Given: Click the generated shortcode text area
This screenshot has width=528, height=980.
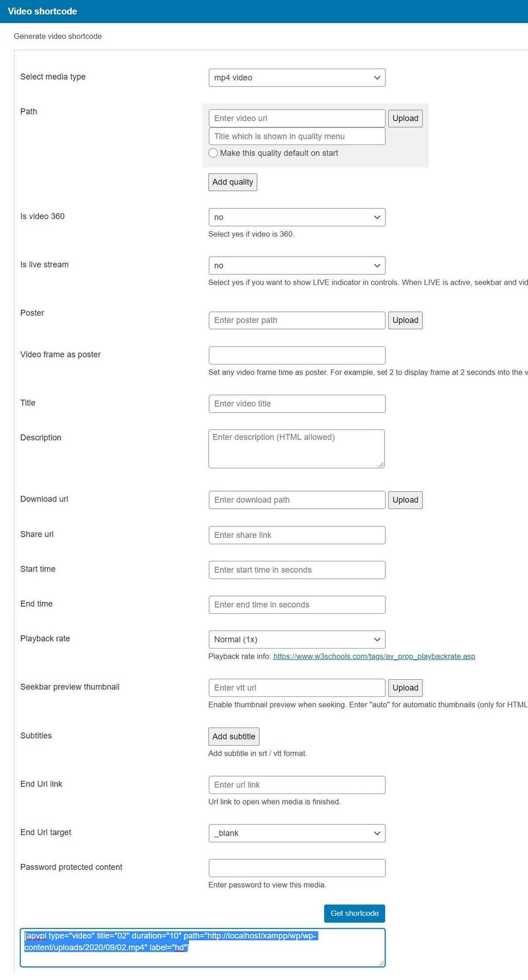Looking at the screenshot, I should click(202, 947).
